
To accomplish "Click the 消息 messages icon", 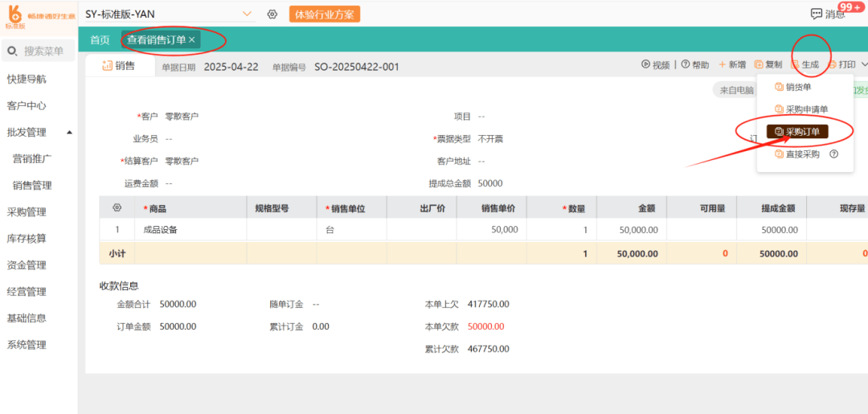I will click(817, 14).
